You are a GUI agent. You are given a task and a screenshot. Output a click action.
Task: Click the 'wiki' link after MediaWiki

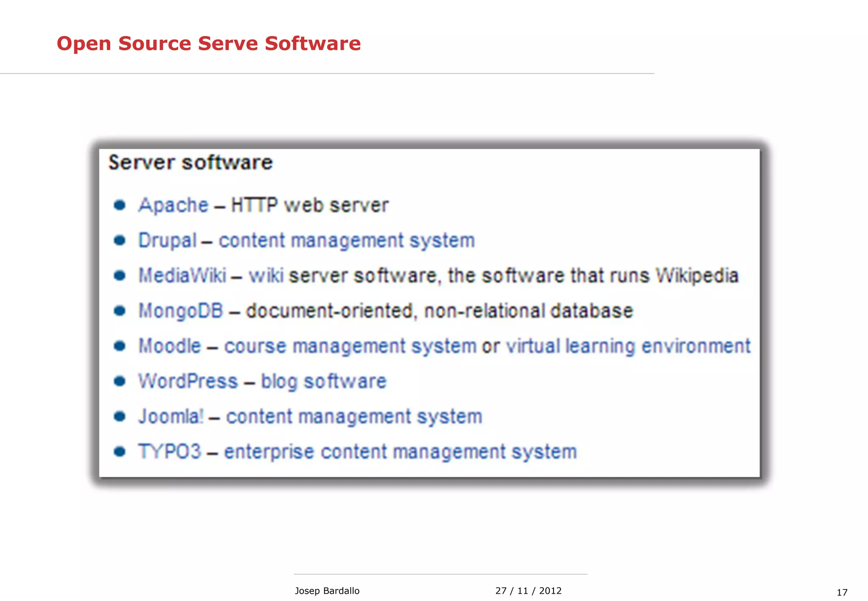click(266, 275)
